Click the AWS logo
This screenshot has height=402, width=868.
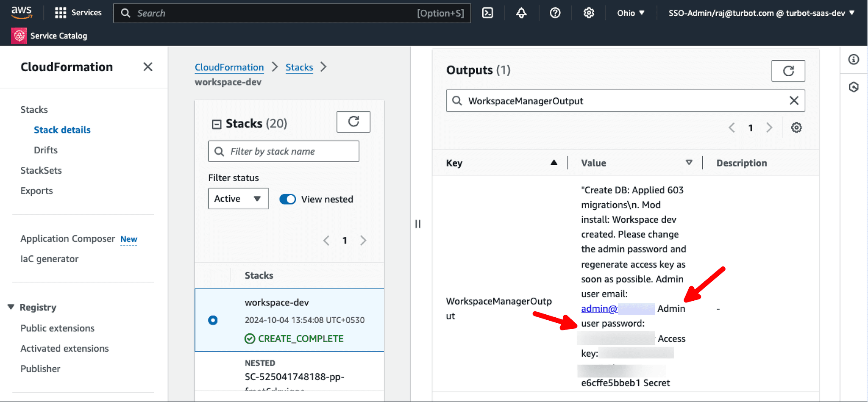click(x=21, y=12)
